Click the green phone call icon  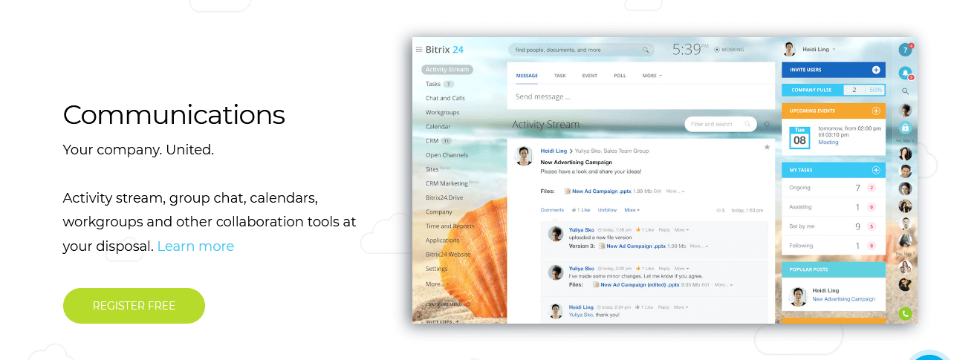(905, 313)
